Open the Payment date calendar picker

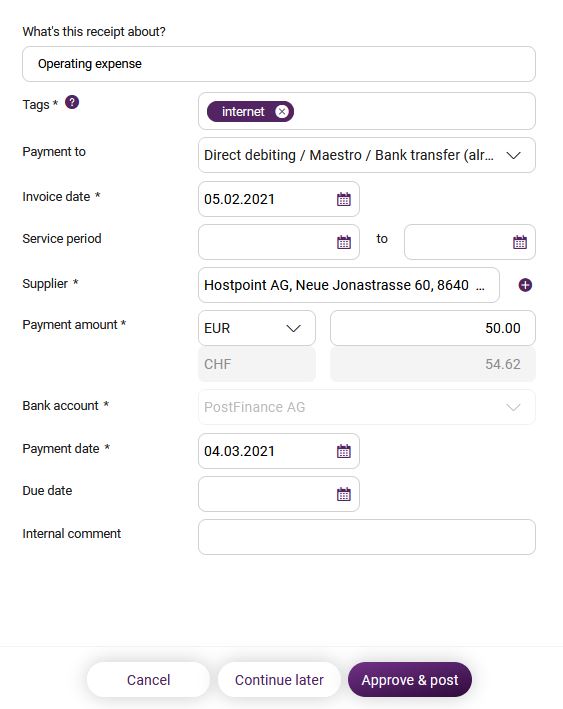point(344,451)
